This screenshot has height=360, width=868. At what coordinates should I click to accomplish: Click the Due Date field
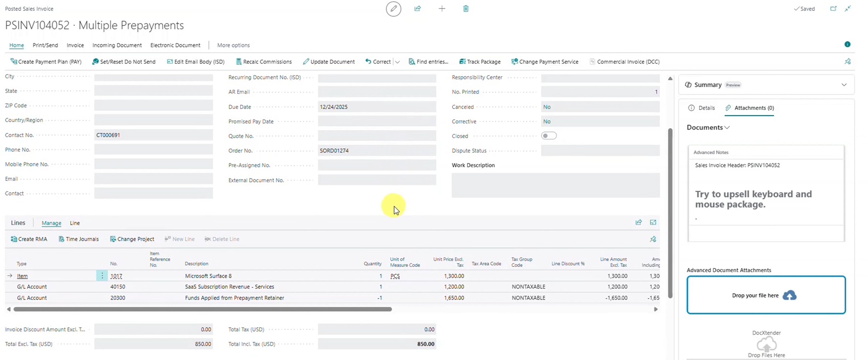[x=377, y=107]
